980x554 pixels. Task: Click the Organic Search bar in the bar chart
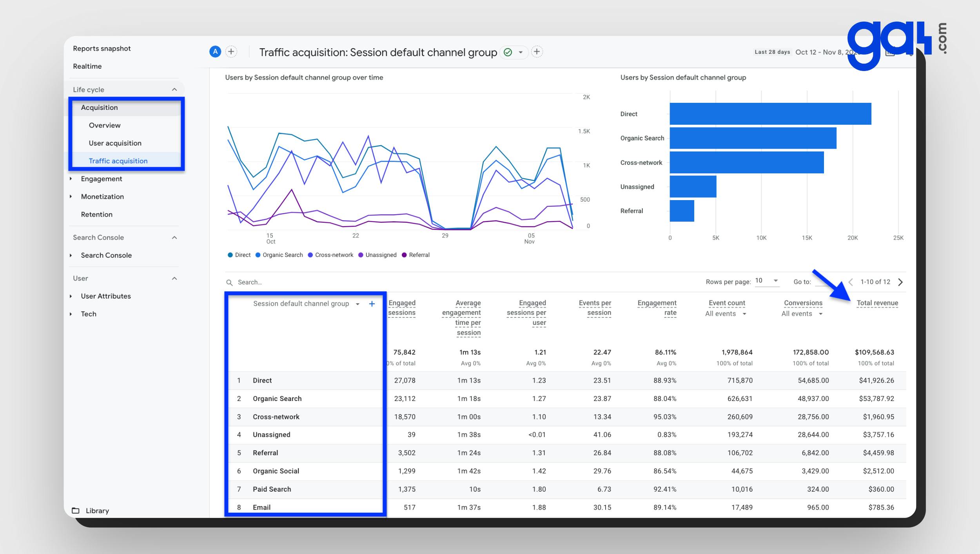[753, 138]
